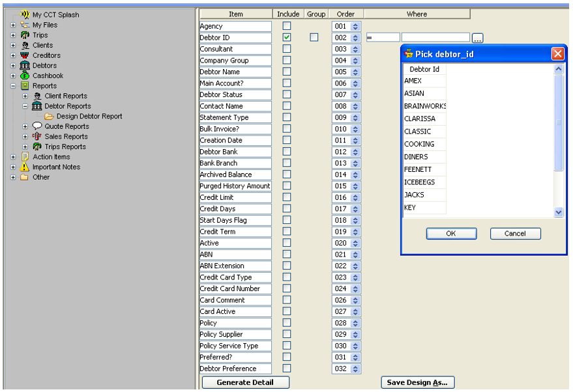Image resolution: width=573 pixels, height=392 pixels.
Task: Collapse the Reports tree node
Action: tap(13, 86)
